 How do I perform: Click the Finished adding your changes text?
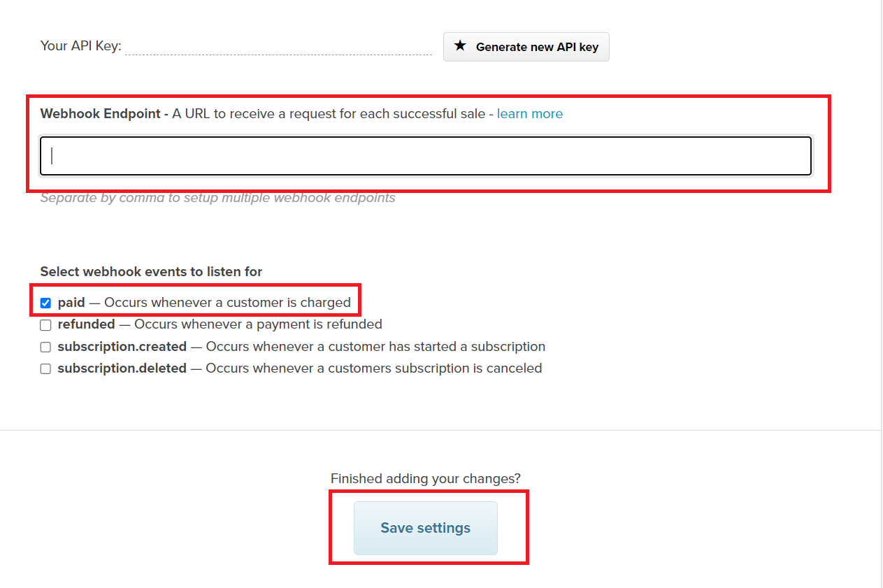pyautogui.click(x=425, y=478)
